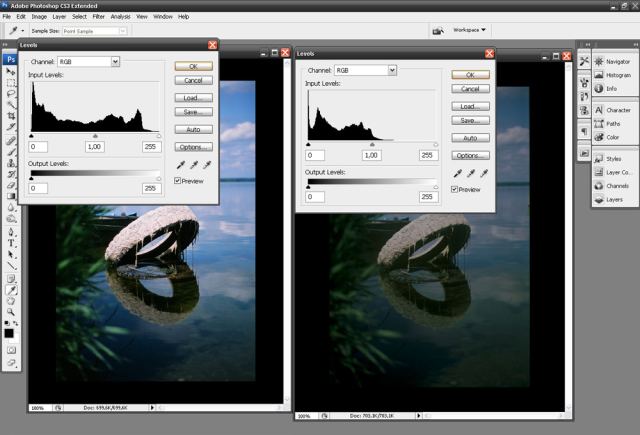Click midtone input slider in left Levels
The height and width of the screenshot is (435, 640).
coord(95,136)
